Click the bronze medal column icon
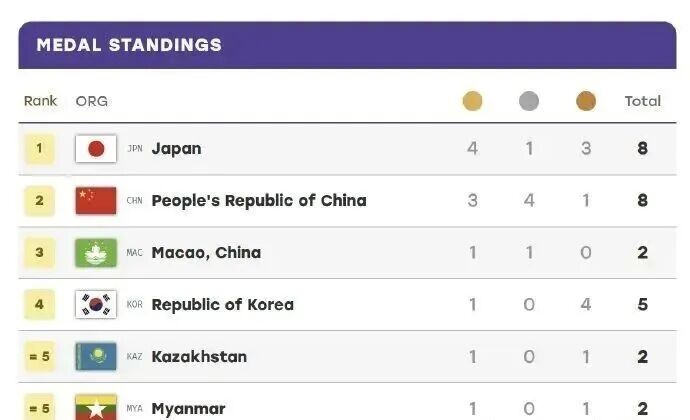Viewport: 690px width, 420px height. click(x=586, y=101)
